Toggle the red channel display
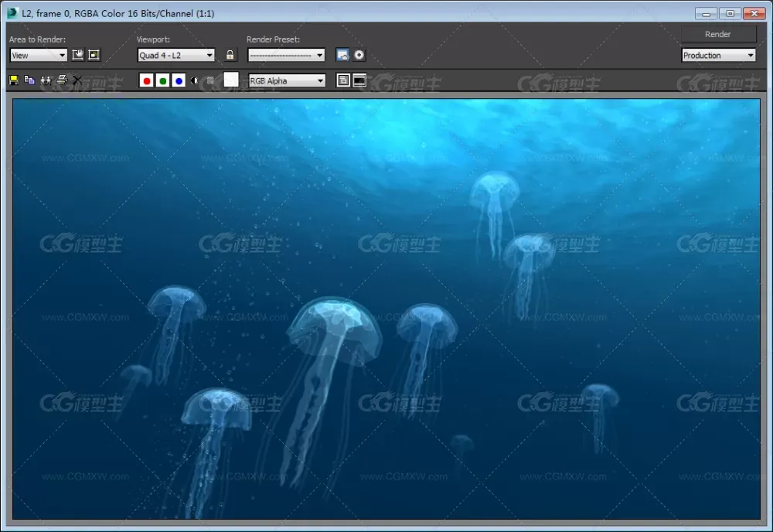Image resolution: width=773 pixels, height=532 pixels. tap(146, 80)
